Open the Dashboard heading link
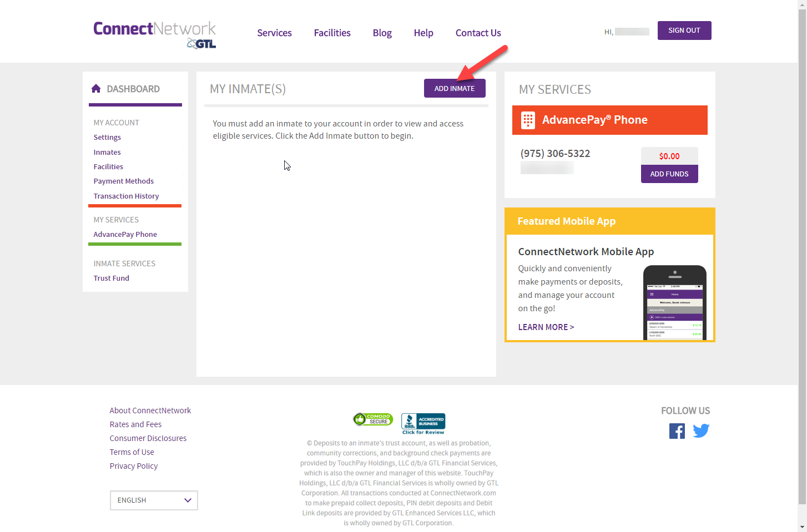807x532 pixels. [x=133, y=89]
